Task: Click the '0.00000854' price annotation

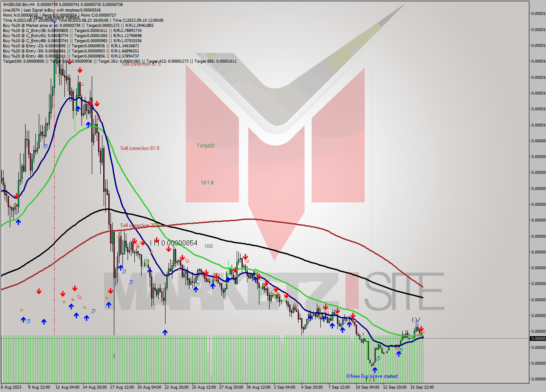Action: click(x=179, y=243)
